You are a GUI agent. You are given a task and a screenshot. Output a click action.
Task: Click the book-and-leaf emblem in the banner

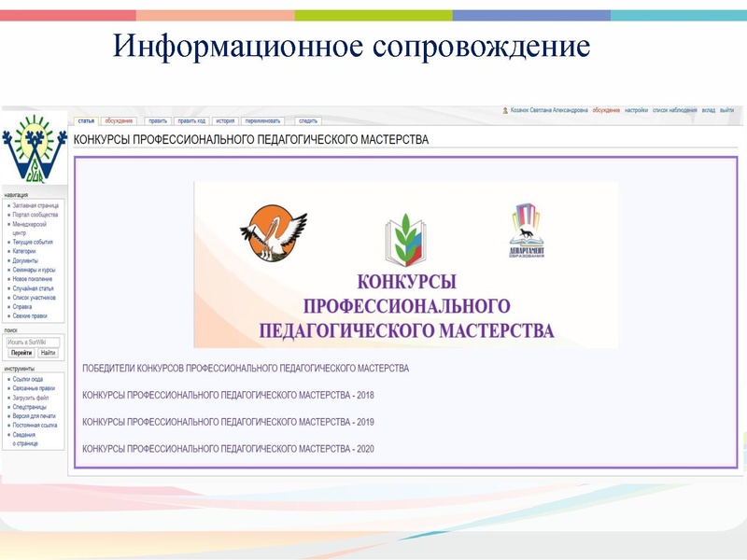click(404, 240)
